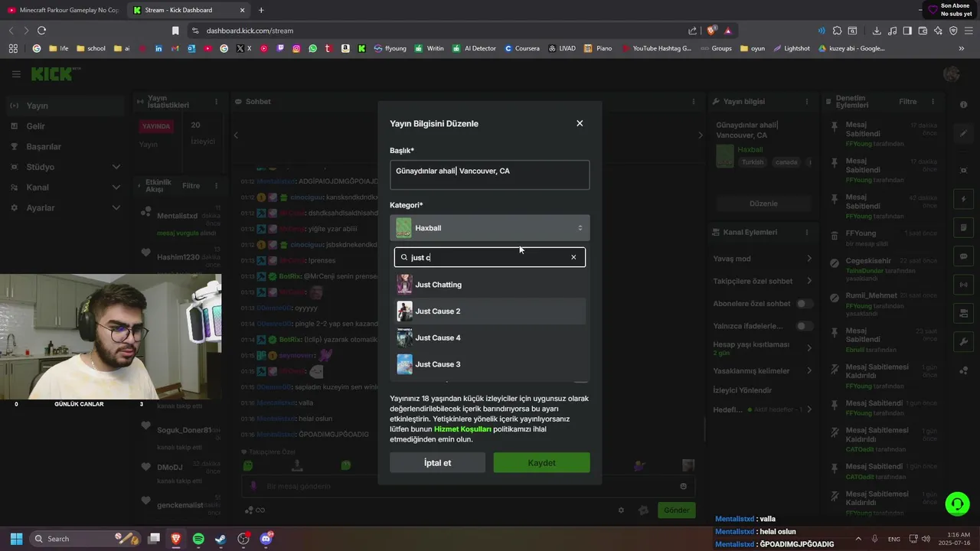The height and width of the screenshot is (551, 980).
Task: Expand Takipçilere özel sohbet options
Action: pyautogui.click(x=809, y=281)
